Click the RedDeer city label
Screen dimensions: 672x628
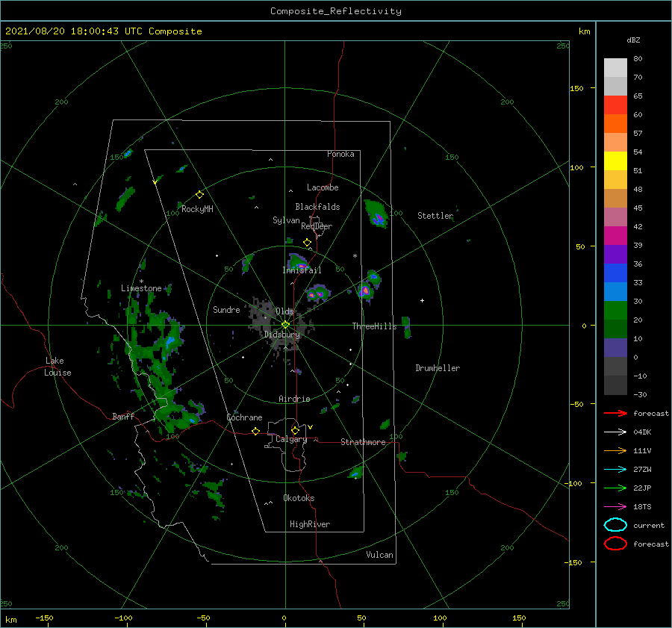pyautogui.click(x=317, y=226)
